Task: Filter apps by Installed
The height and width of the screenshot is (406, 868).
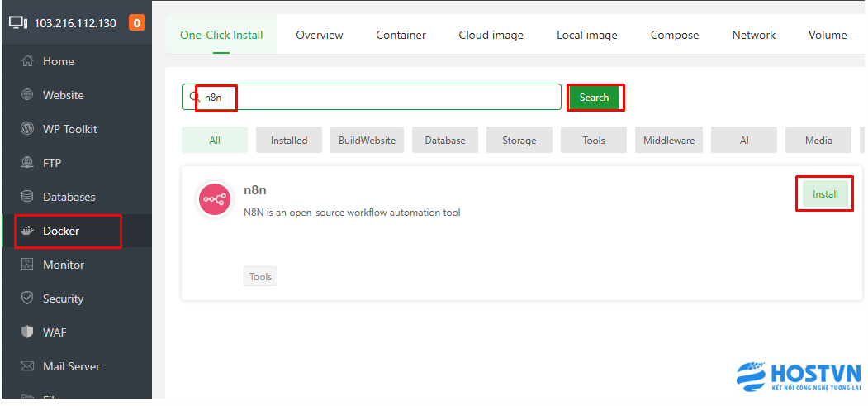Action: click(289, 140)
